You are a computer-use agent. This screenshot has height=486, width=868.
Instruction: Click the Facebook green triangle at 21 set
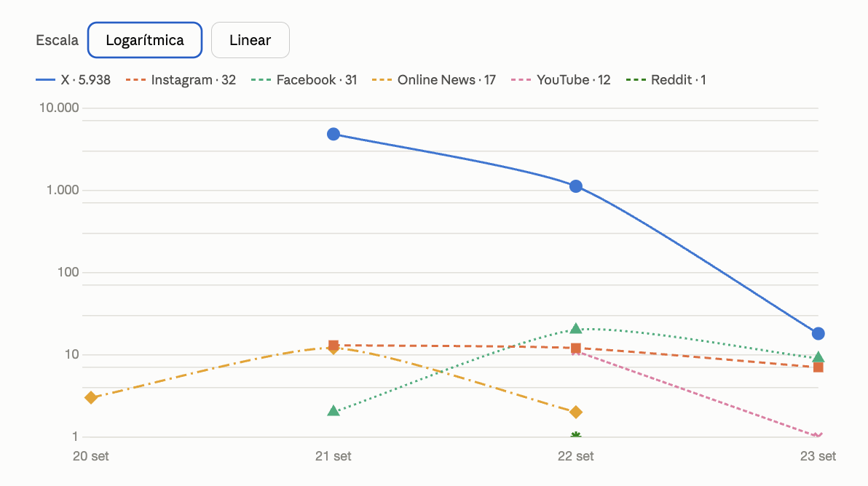334,410
